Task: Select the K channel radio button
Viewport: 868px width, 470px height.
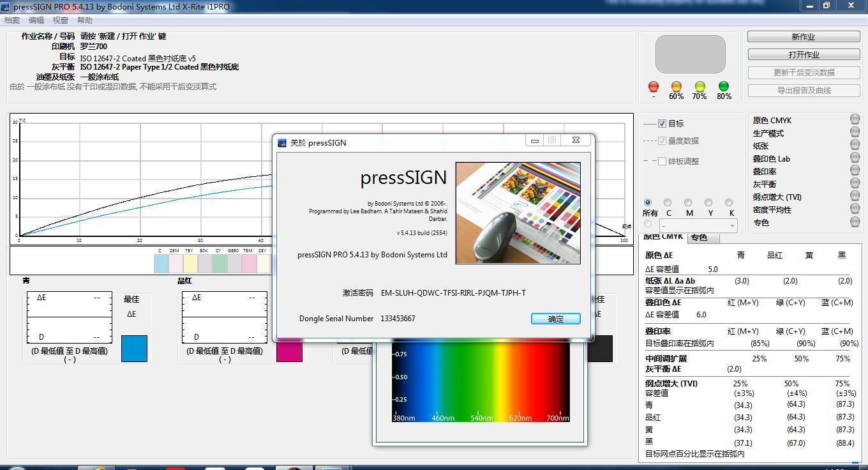Action: pos(729,202)
